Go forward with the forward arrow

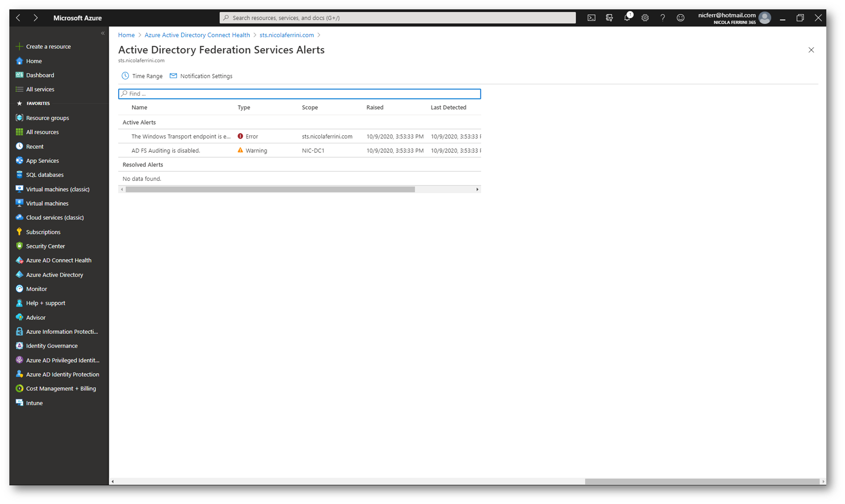36,18
